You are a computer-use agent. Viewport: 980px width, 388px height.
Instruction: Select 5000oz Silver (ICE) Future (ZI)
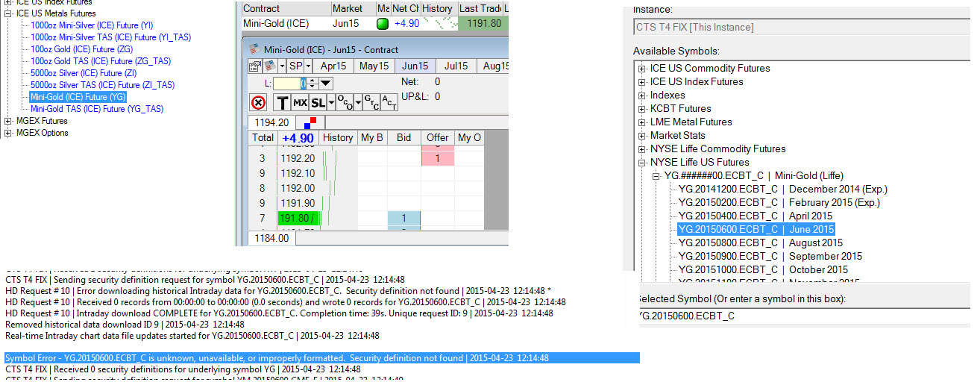pos(84,73)
